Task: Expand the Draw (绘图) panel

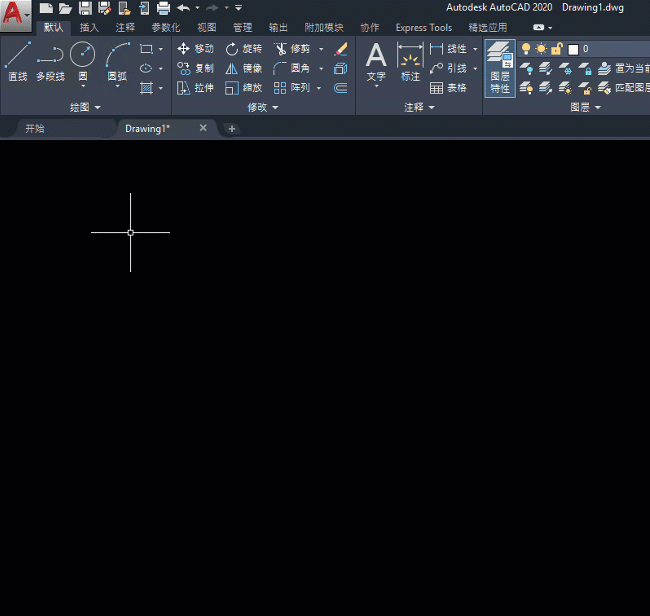Action: tap(85, 107)
